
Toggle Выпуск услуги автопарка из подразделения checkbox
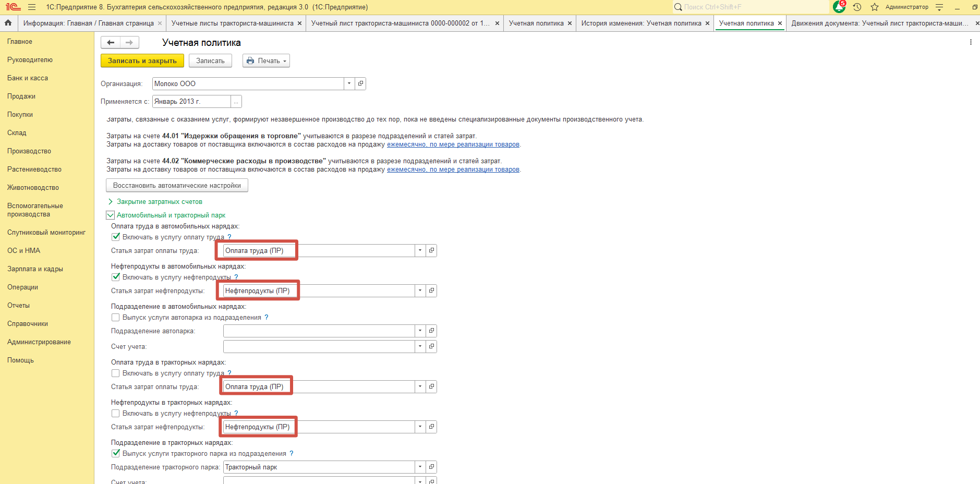click(x=116, y=317)
